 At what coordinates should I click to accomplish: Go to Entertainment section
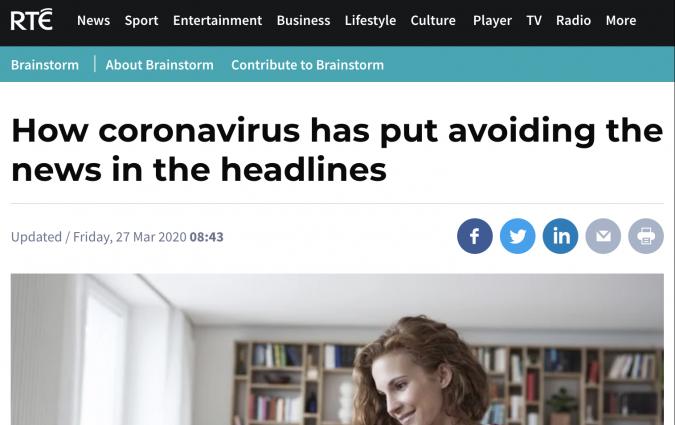(217, 20)
